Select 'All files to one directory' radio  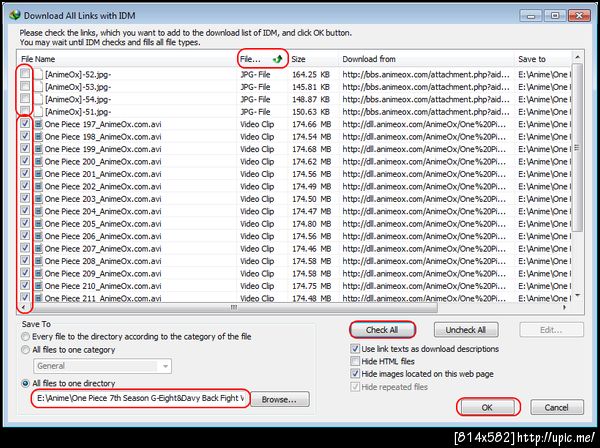(x=25, y=383)
